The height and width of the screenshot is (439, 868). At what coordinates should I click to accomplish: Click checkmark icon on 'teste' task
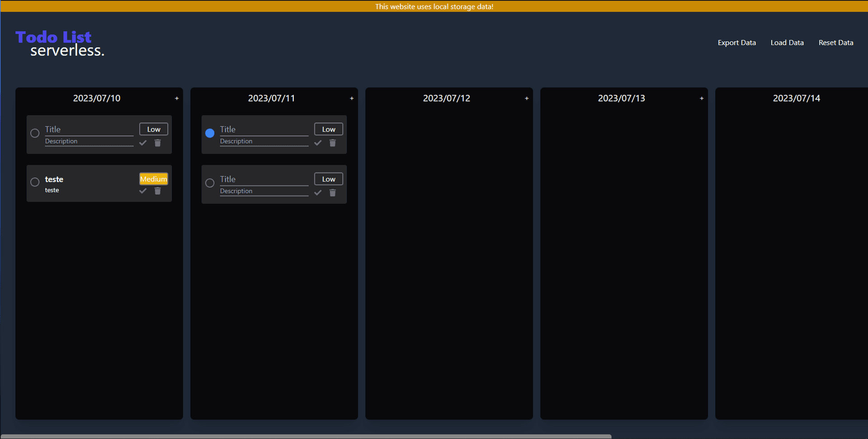pos(143,191)
